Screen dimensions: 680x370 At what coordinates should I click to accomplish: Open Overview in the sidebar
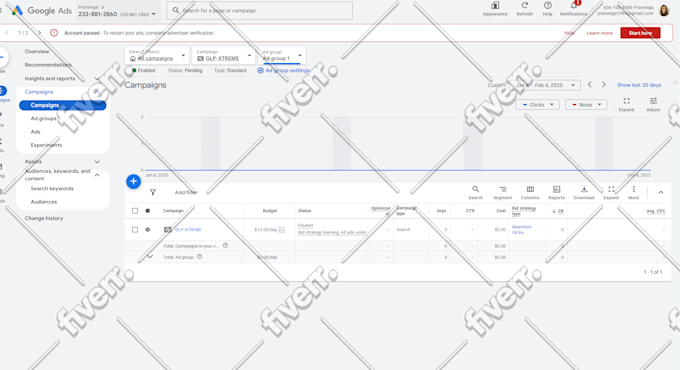[x=37, y=51]
